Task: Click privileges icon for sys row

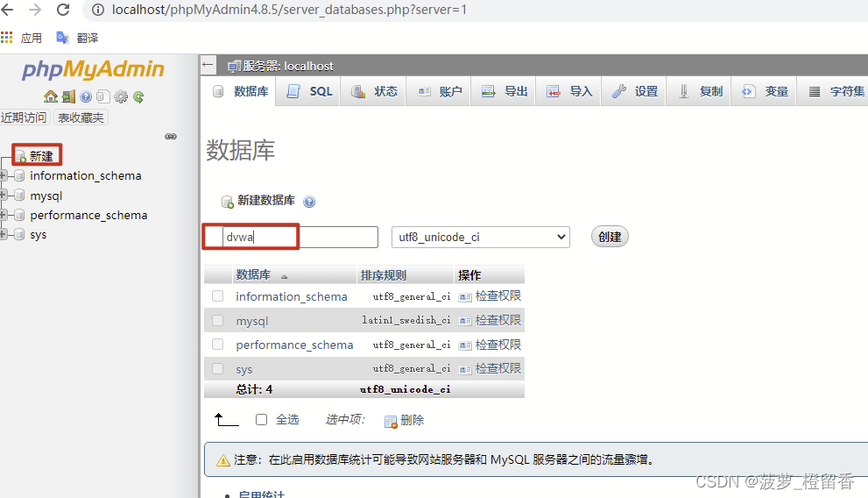Action: pos(465,369)
